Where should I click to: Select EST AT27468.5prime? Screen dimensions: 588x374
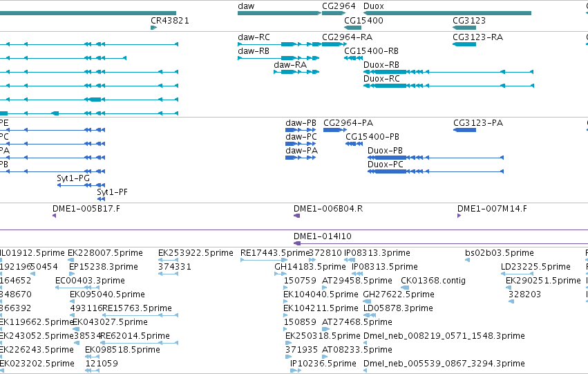326,329
